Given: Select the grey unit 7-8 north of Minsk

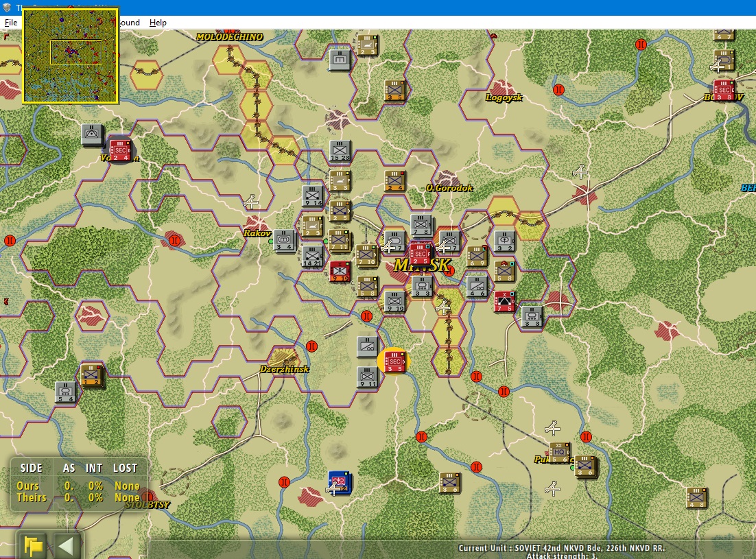Looking at the screenshot, I should click(421, 224).
